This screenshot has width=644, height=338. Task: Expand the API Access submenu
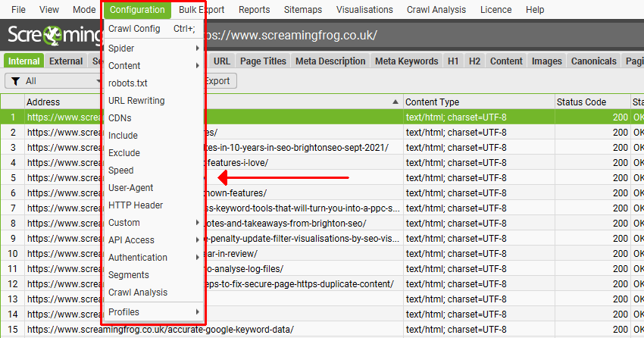(154, 240)
